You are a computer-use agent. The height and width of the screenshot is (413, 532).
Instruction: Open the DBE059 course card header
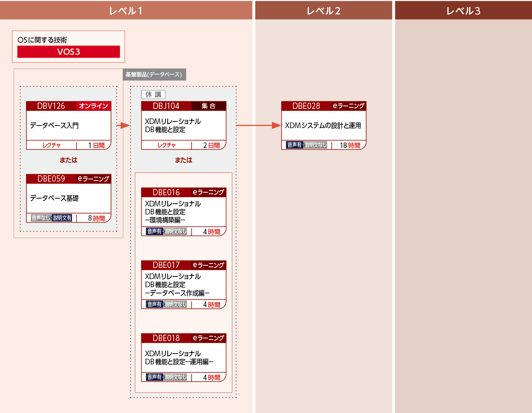click(x=51, y=179)
